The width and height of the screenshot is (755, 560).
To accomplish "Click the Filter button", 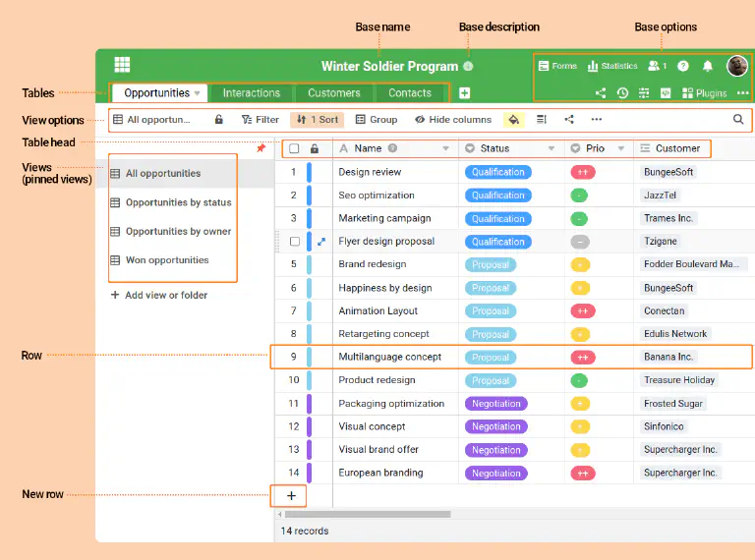I will (261, 120).
